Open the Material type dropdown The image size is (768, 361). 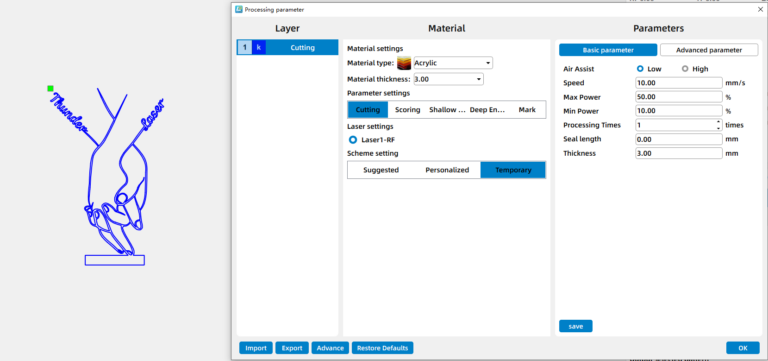click(x=453, y=63)
